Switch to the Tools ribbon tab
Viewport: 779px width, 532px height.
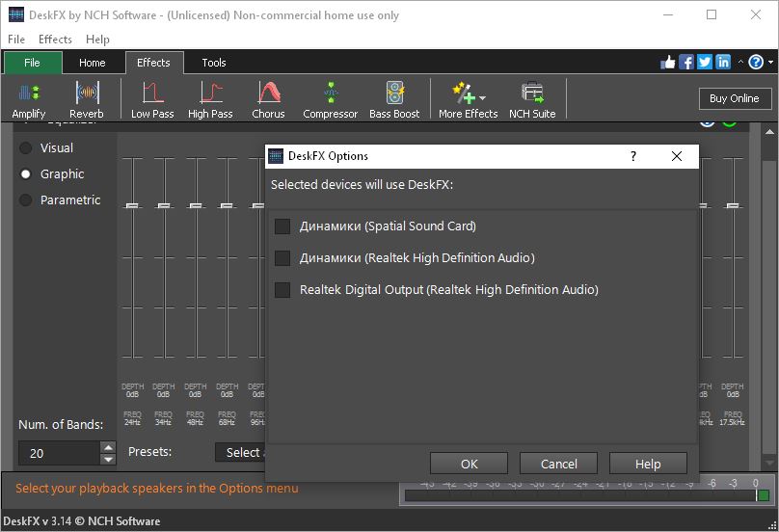pos(214,63)
